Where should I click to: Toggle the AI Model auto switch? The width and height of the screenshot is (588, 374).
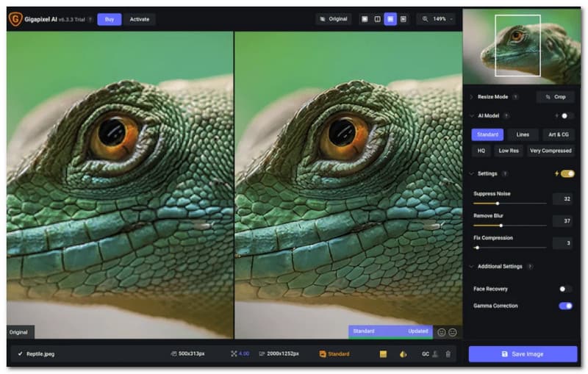coord(566,116)
